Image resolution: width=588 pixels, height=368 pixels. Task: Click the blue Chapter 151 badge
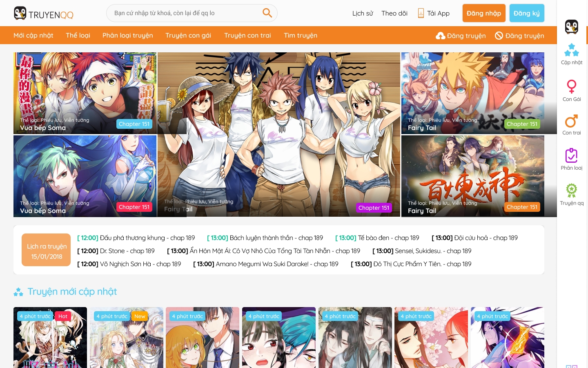pos(134,124)
